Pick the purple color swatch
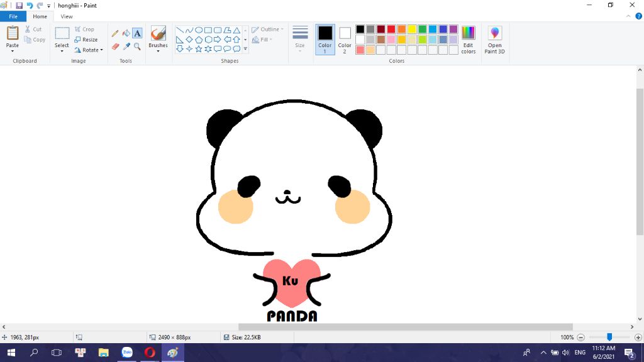Image resolution: width=644 pixels, height=362 pixels. (x=453, y=29)
